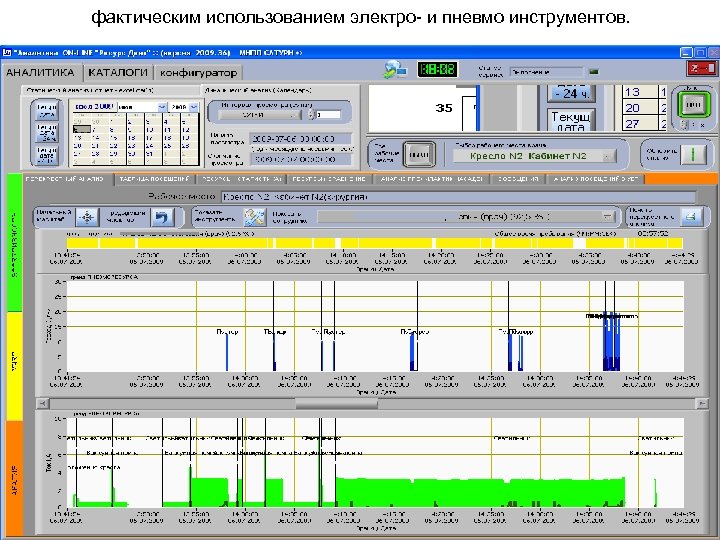720x540 pixels.
Task: Switch to the АНАЛИТИКА tab
Action: coord(40,73)
